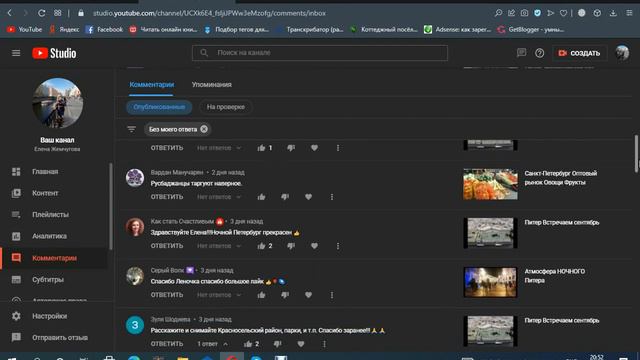The image size is (640, 360).
Task: Select the Опубликованные filter chip
Action: pos(159,107)
